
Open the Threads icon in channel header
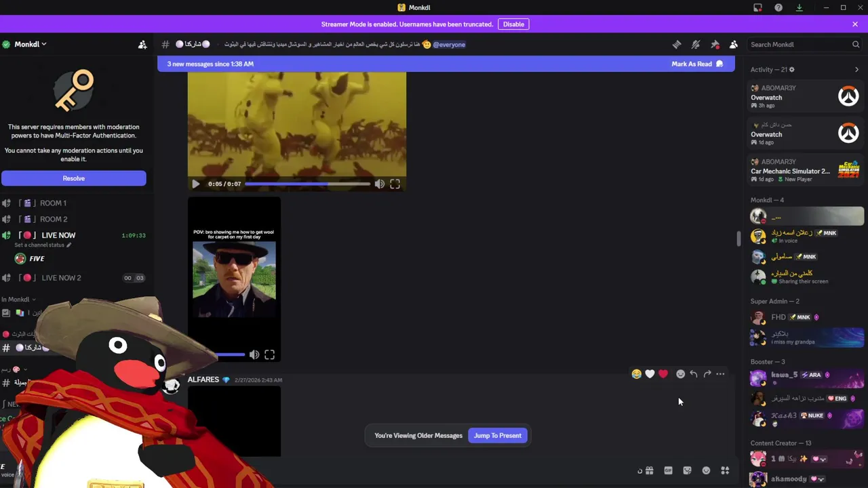pos(677,45)
